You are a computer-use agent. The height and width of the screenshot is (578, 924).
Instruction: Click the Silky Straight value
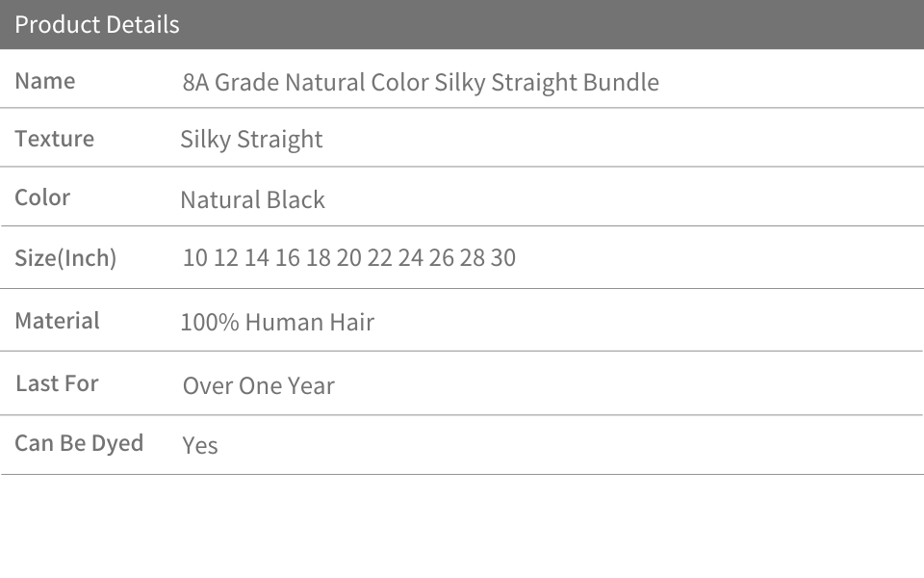coord(251,141)
